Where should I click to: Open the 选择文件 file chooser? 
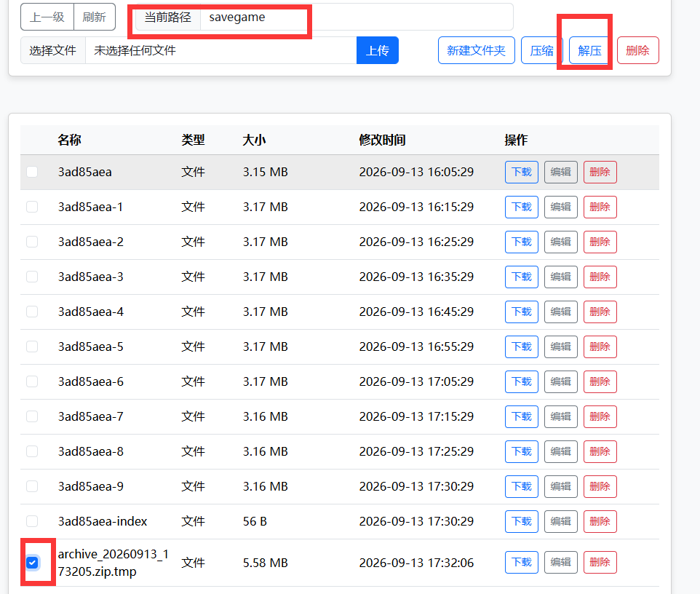(x=52, y=50)
